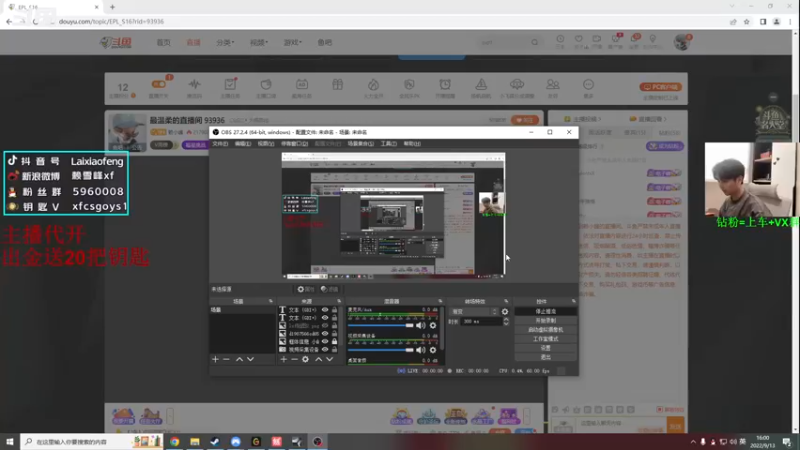Open OBS 场景集合(S) menu
Screen dimensions: 800x450
point(361,144)
